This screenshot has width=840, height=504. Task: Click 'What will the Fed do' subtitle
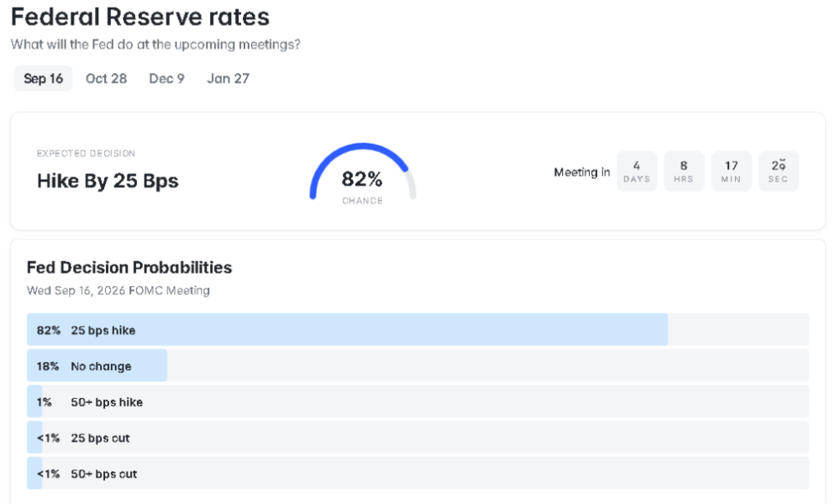pyautogui.click(x=155, y=45)
